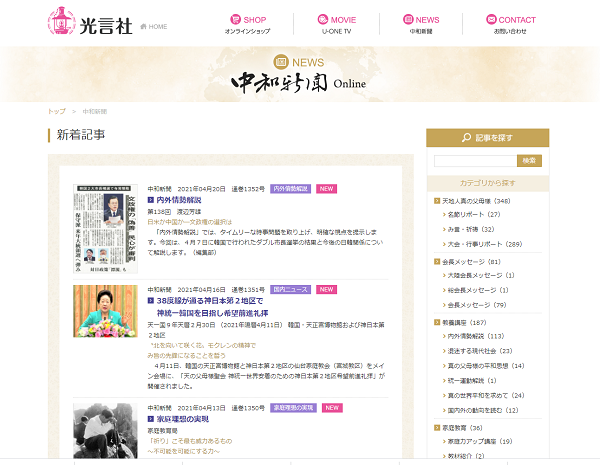The image size is (600, 465).
Task: Click the 日米か中国か—文政権の選択は subtitle text
Action: 190,222
